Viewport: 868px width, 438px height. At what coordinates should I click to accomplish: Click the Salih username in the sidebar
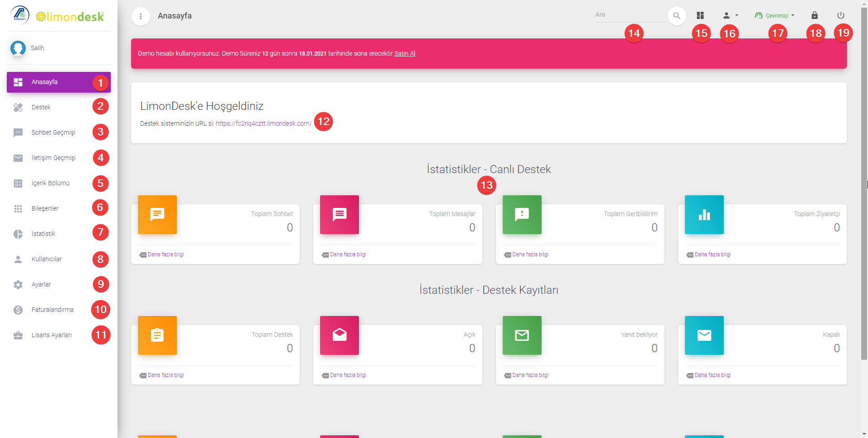38,48
